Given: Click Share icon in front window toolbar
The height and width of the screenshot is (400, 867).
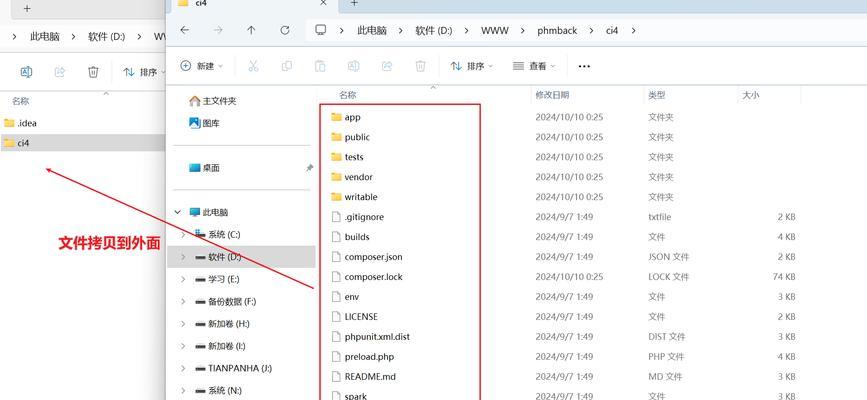Looking at the screenshot, I should [x=387, y=66].
